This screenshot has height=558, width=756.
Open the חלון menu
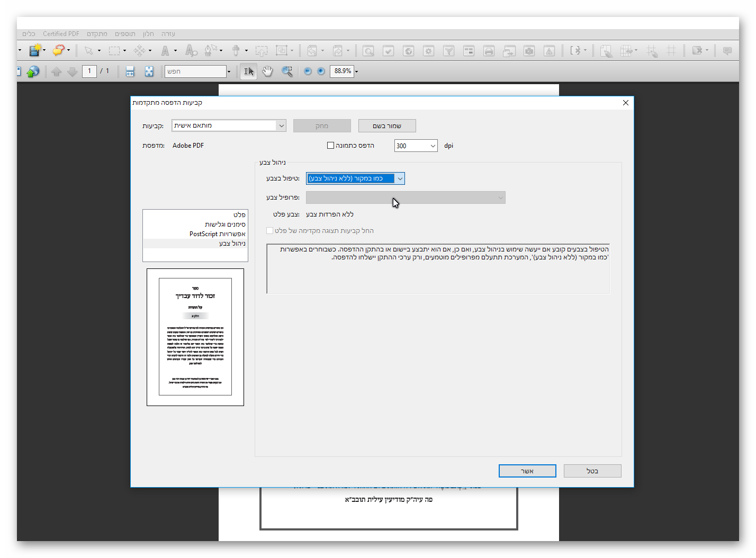(148, 34)
